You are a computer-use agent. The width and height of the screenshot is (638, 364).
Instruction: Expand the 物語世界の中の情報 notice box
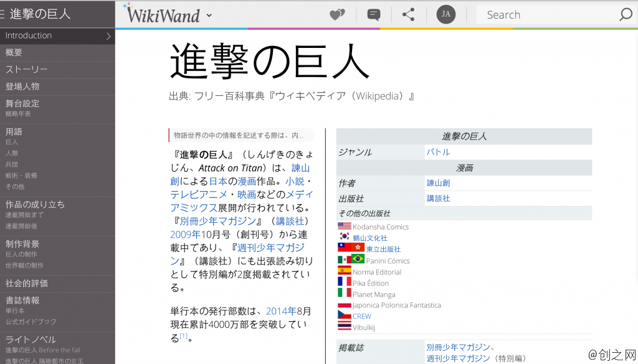tap(242, 135)
